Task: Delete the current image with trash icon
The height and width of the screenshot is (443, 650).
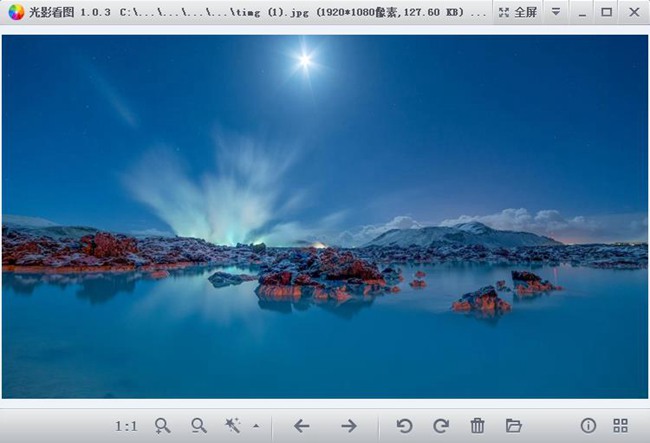Action: (477, 426)
